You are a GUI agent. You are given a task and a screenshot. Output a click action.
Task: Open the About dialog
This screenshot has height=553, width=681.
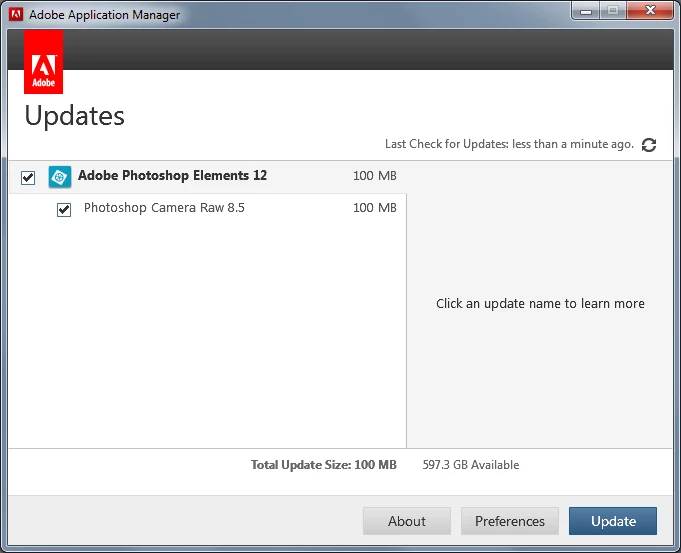click(x=407, y=521)
